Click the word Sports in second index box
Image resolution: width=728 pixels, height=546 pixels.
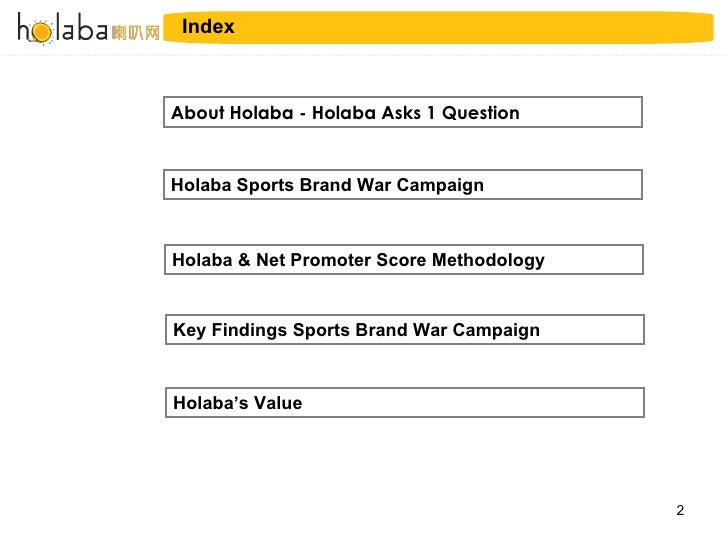265,185
